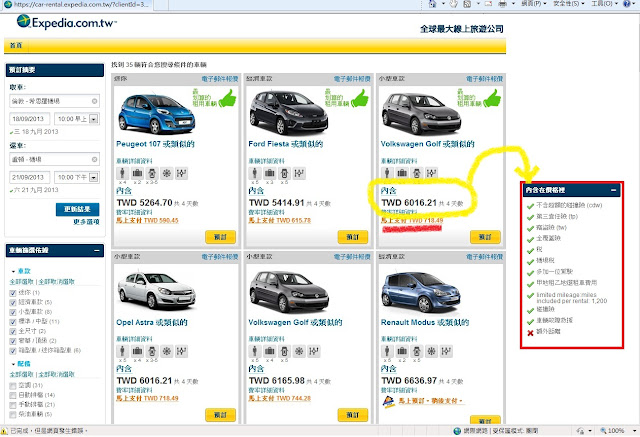Click the transmission icon on Ford Fiesta card

click(x=299, y=173)
